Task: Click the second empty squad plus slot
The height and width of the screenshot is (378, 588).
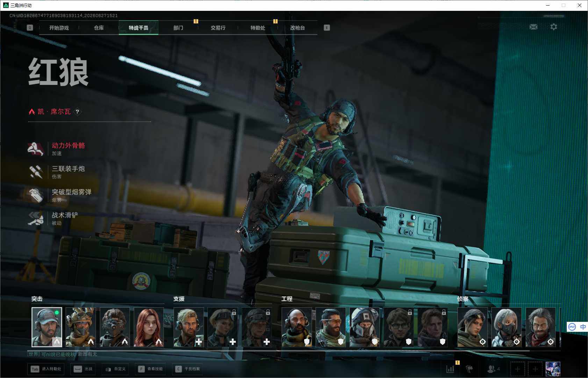Action: (535, 369)
